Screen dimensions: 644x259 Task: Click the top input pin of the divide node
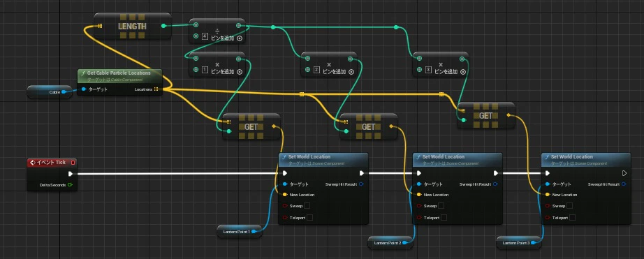point(196,25)
